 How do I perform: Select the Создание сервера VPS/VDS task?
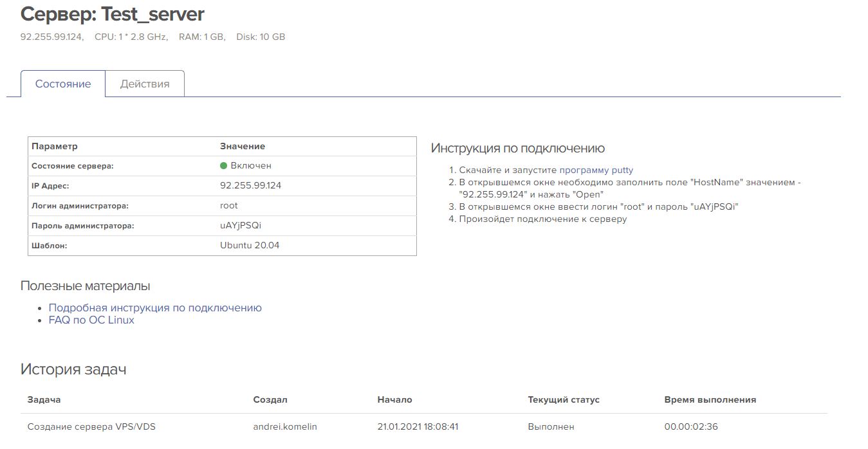point(91,426)
